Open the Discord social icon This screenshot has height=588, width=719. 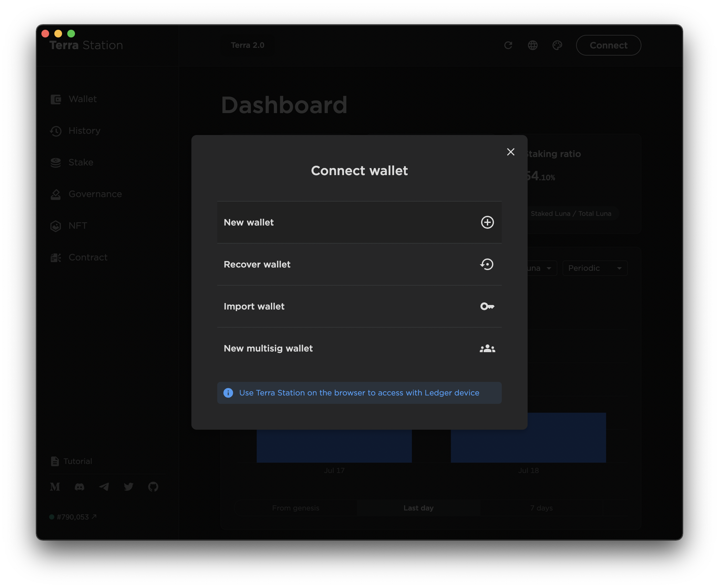point(79,487)
